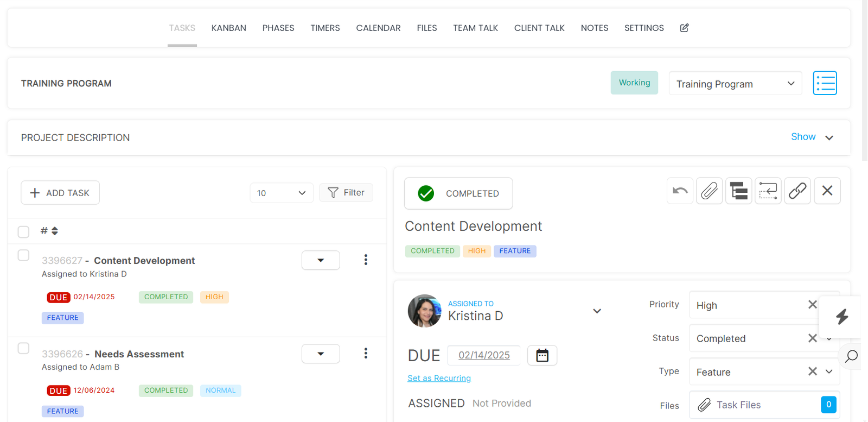
Task: Click the due date field 02/14/2025
Action: [x=484, y=355]
